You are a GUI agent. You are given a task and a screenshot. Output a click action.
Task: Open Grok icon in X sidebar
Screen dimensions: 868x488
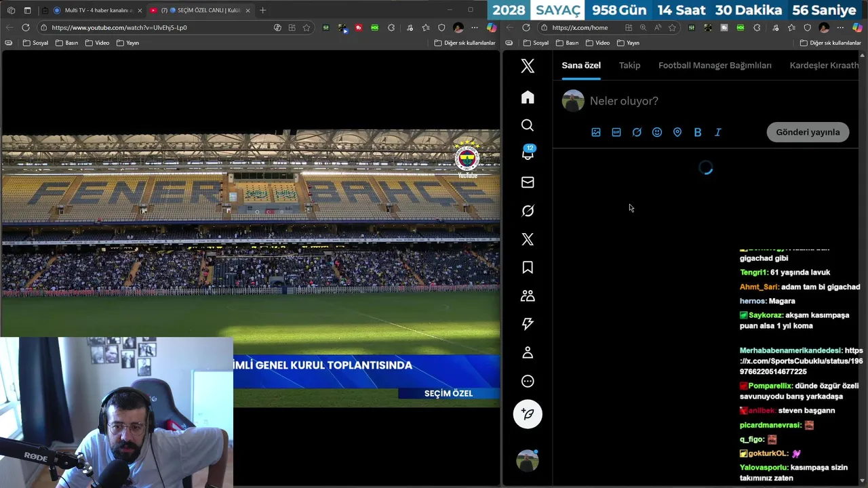coord(528,211)
